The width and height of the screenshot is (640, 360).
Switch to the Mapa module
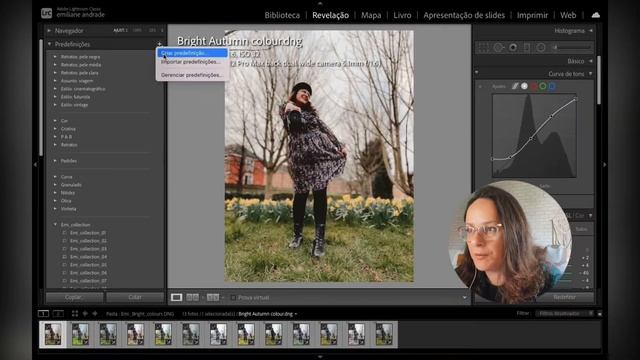click(371, 15)
